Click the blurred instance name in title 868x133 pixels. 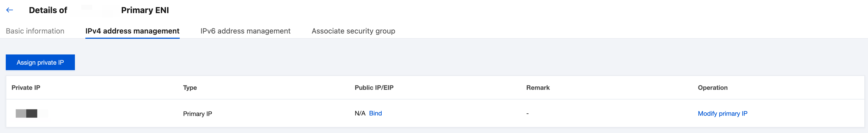pyautogui.click(x=94, y=10)
